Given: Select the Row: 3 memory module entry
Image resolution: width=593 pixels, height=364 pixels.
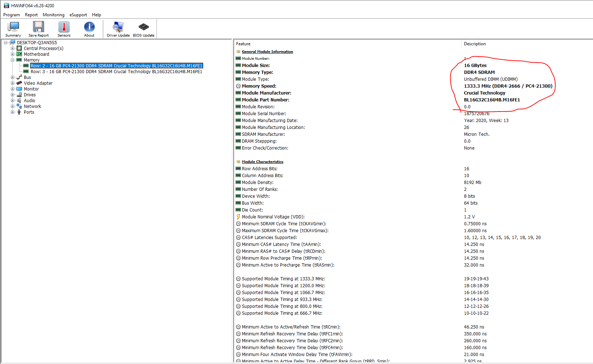Looking at the screenshot, I should [x=116, y=71].
